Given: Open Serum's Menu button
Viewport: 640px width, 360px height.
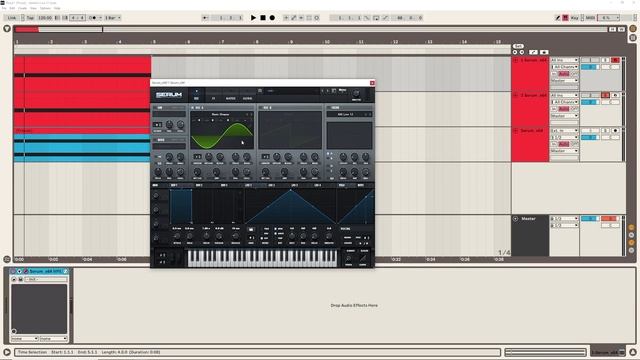Looking at the screenshot, I should point(342,90).
